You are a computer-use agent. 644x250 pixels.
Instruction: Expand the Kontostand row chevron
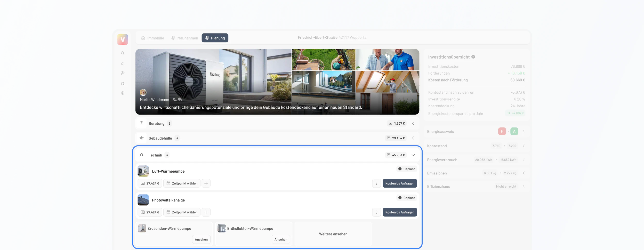[524, 146]
